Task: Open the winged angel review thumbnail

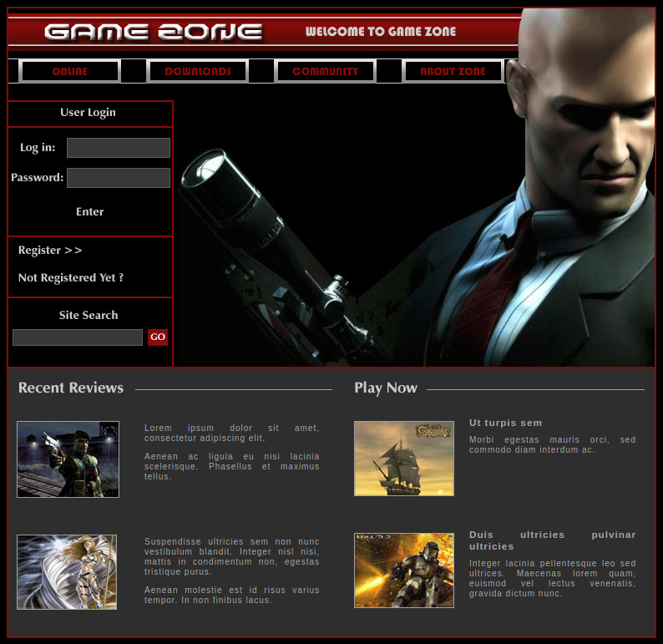Action: (x=67, y=572)
